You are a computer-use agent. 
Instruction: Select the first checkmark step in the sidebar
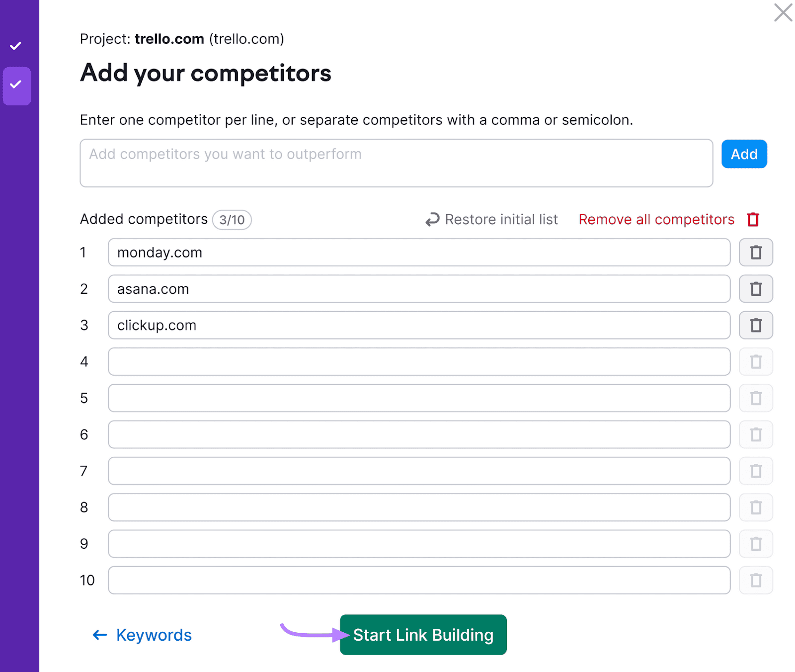coord(16,45)
